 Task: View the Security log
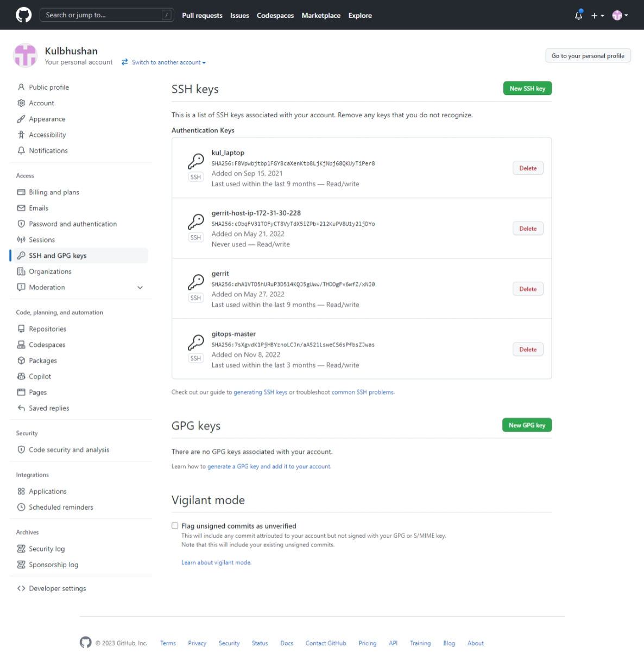[x=47, y=548]
